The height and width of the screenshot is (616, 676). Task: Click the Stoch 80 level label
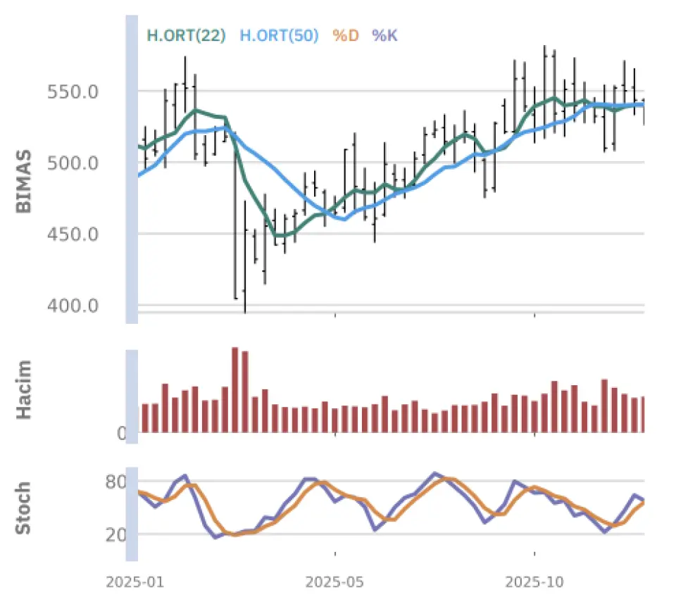[115, 483]
